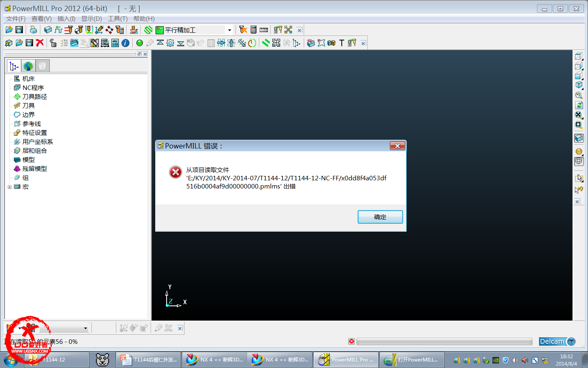Click the list document icon in second toolbar
This screenshot has width=588, height=368.
(x=211, y=43)
